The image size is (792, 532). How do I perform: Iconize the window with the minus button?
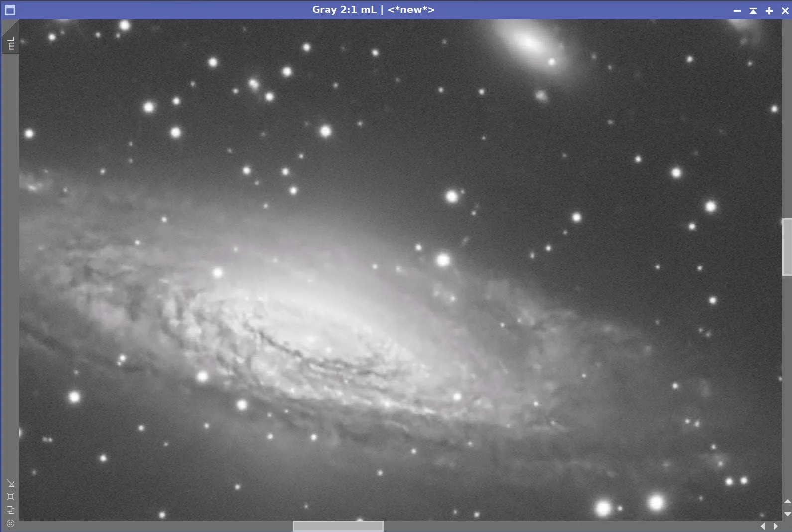point(737,10)
